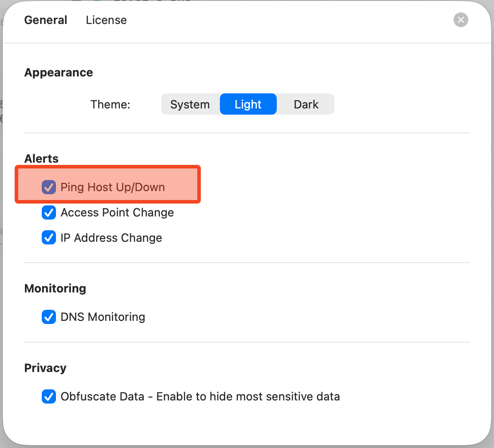Viewport: 494px width, 448px height.
Task: Toggle the Access Point Change checkbox
Action: (x=48, y=213)
